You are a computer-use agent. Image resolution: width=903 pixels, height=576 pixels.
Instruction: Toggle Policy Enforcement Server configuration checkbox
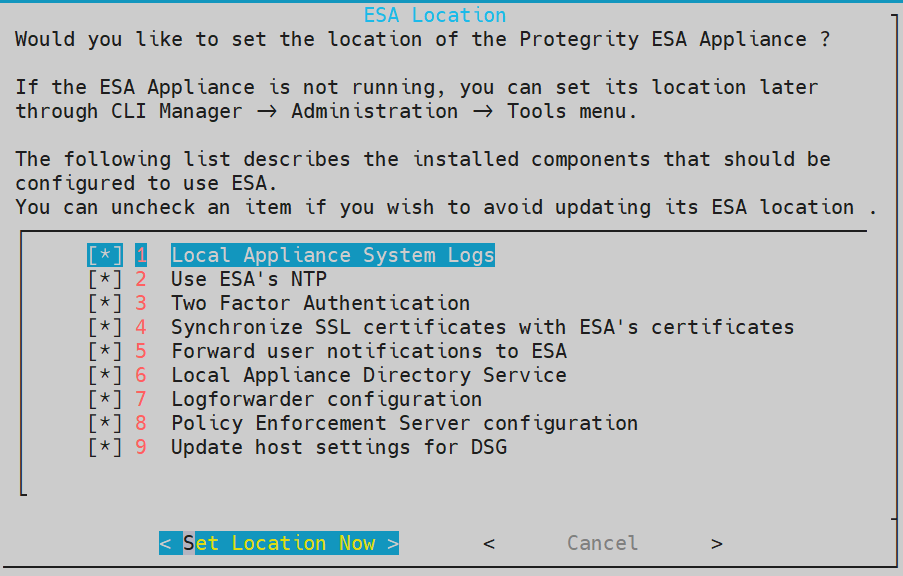pos(105,423)
